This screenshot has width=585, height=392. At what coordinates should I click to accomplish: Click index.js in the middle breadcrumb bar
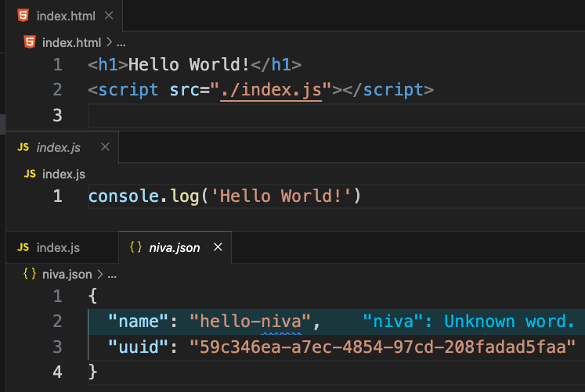click(63, 174)
